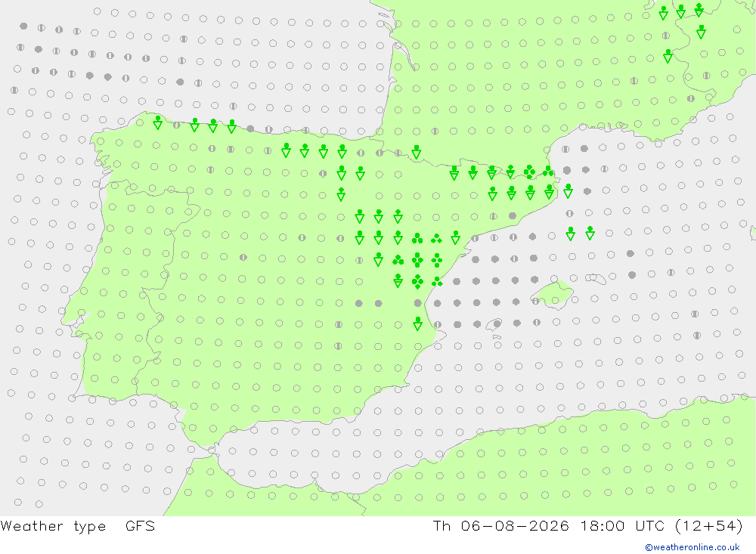Click the lone shower symbol below the filled-dot row near Valencia
Viewport: 756px width, 554px height.
(417, 323)
